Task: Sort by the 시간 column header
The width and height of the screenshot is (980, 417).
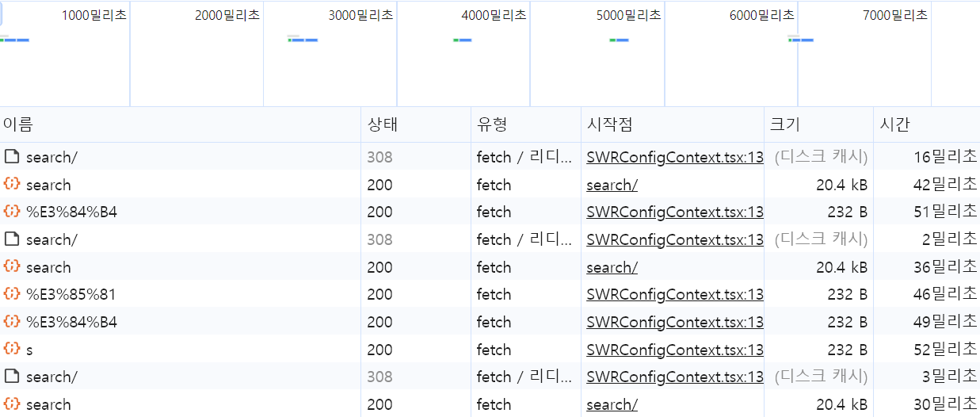Action: click(x=927, y=124)
